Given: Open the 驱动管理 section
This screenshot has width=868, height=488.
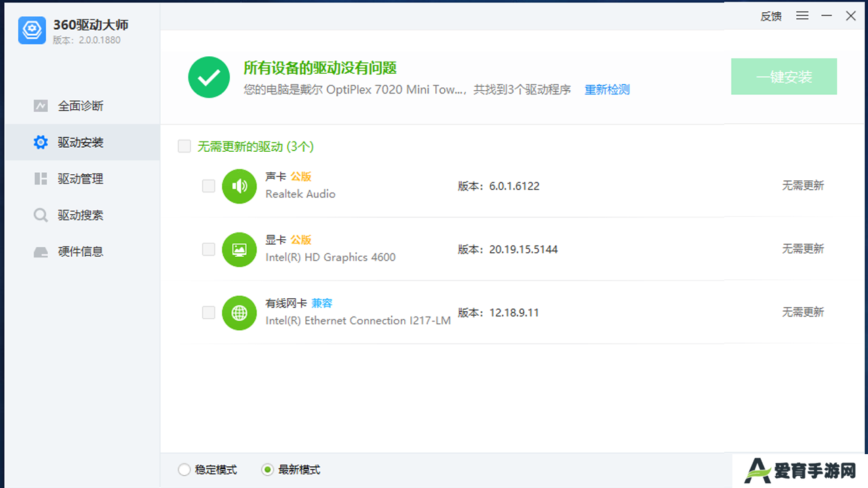Looking at the screenshot, I should point(82,179).
